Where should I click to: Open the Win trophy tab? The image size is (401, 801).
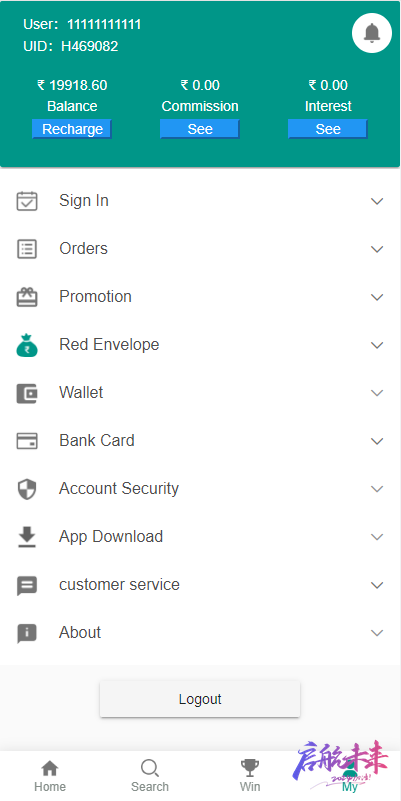click(250, 775)
